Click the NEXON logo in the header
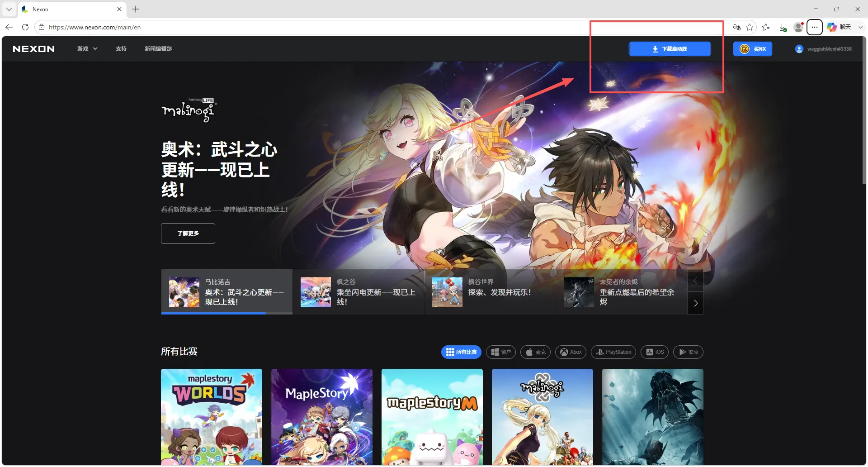Viewport: 868px width, 467px height. pos(34,49)
